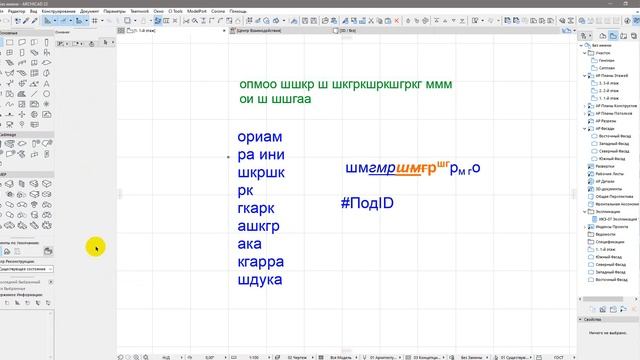Open the Teamwork menu
640x360 pixels.
(x=140, y=11)
